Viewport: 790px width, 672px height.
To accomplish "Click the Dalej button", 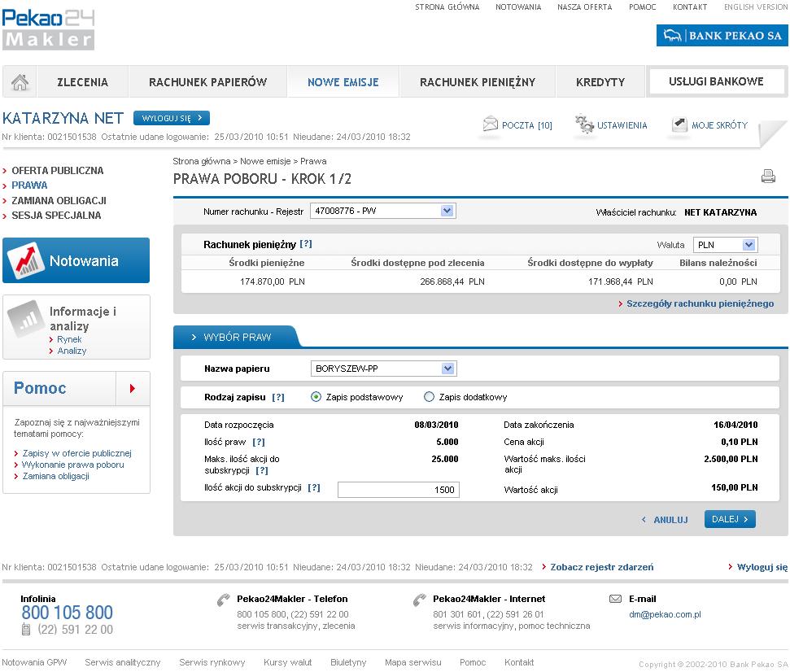I will click(730, 519).
